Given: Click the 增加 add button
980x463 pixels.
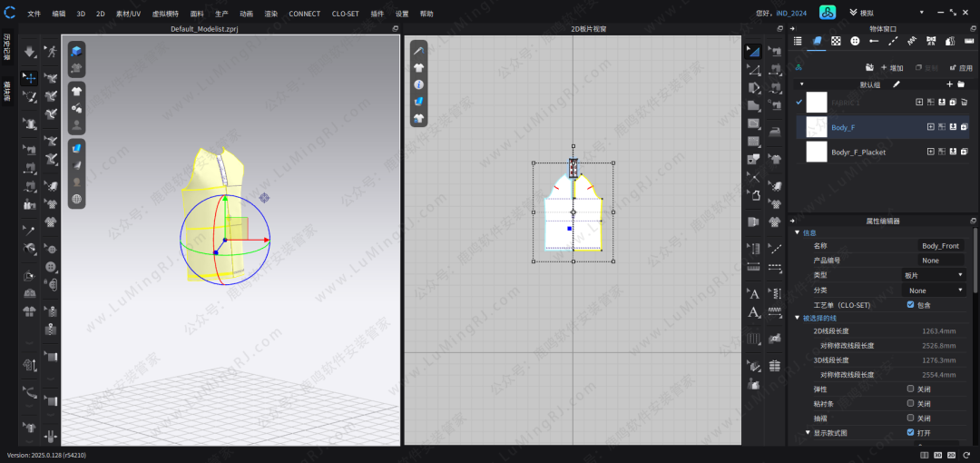Looking at the screenshot, I should tap(890, 68).
